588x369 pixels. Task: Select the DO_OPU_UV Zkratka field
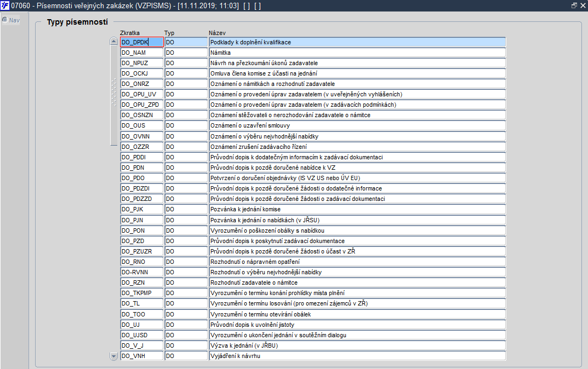[x=142, y=94]
